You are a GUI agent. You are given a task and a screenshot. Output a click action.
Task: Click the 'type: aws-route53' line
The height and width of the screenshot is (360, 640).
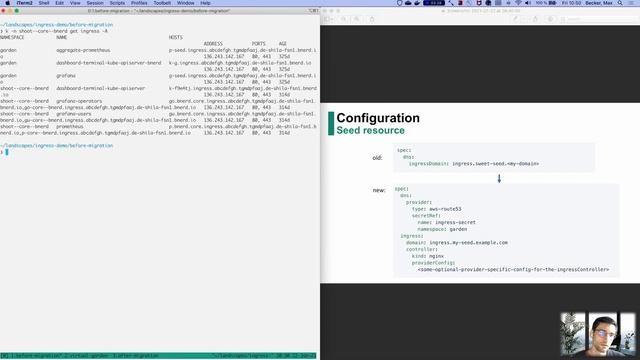436,209
